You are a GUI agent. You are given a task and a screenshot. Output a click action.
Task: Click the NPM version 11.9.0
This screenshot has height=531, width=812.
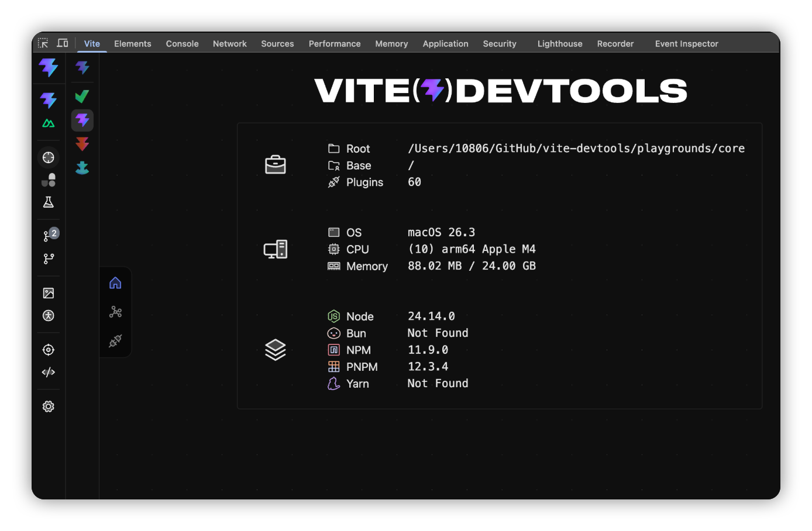click(x=428, y=350)
